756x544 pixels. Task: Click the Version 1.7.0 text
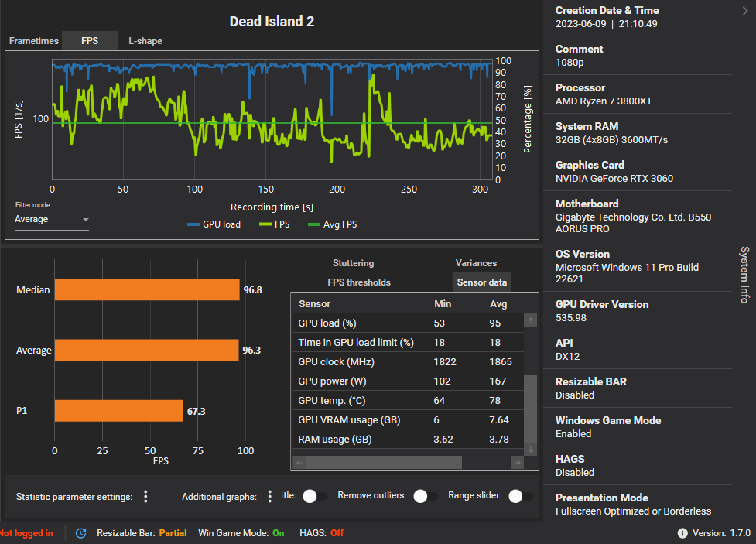pyautogui.click(x=721, y=533)
